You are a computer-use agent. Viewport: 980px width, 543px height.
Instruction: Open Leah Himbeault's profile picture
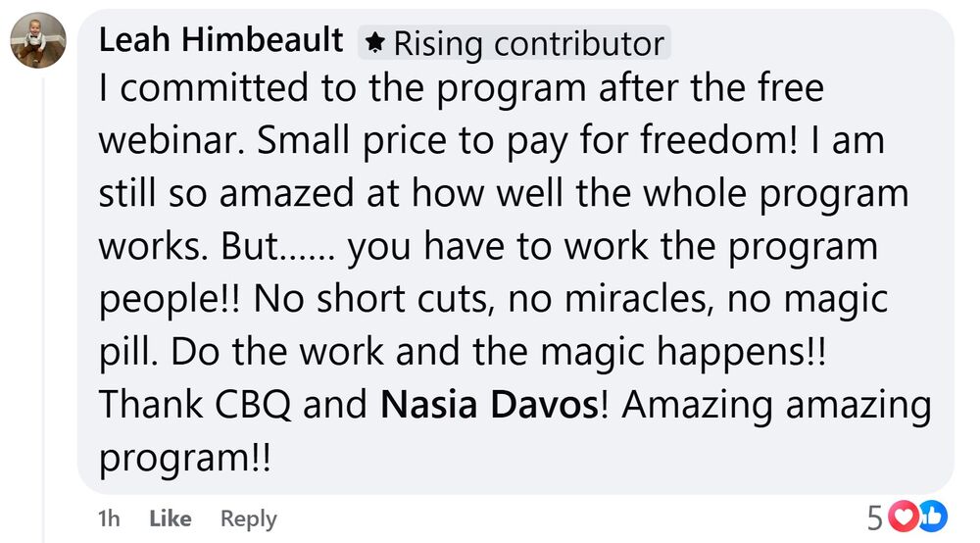(38, 41)
